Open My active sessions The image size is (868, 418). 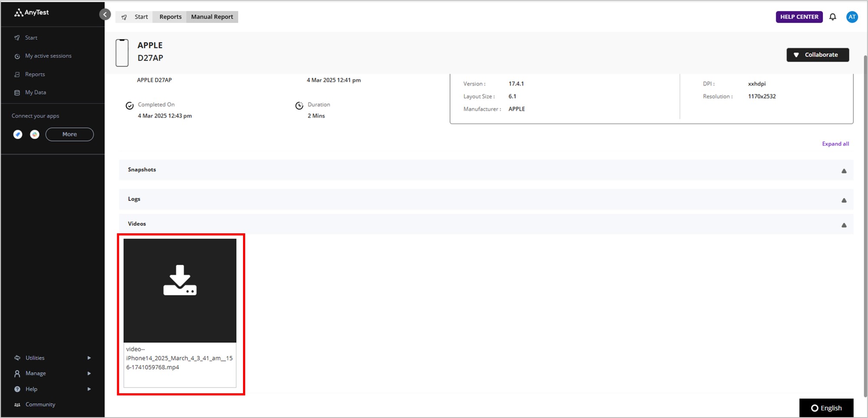[x=48, y=56]
